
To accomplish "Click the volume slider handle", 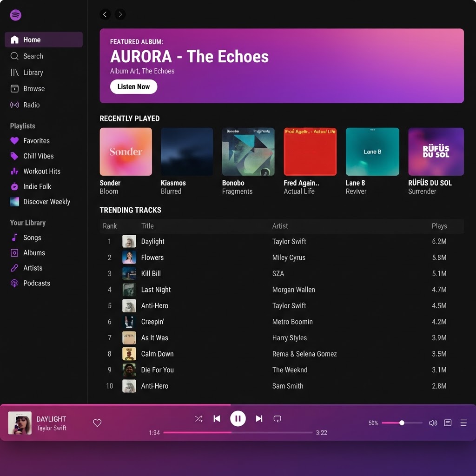I will coord(402,423).
